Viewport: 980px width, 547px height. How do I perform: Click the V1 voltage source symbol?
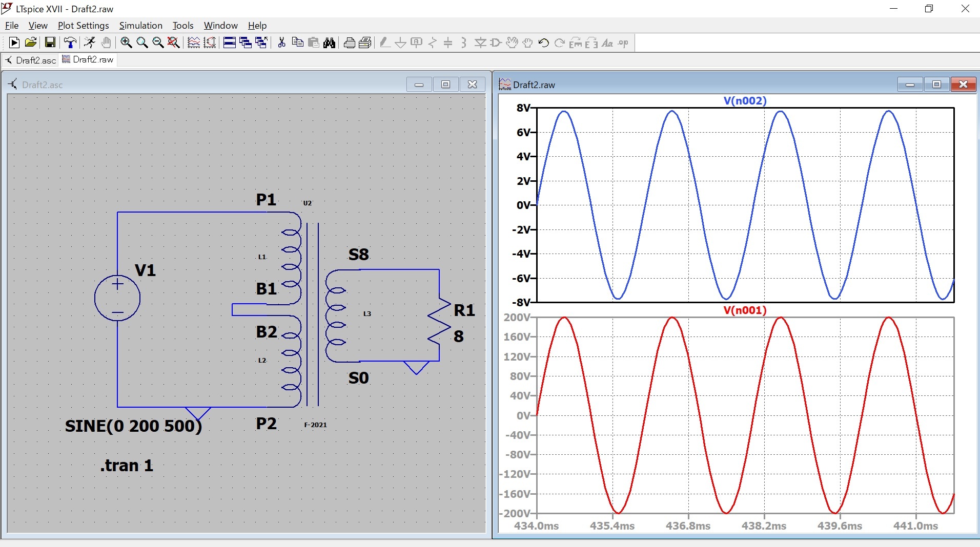click(x=117, y=298)
